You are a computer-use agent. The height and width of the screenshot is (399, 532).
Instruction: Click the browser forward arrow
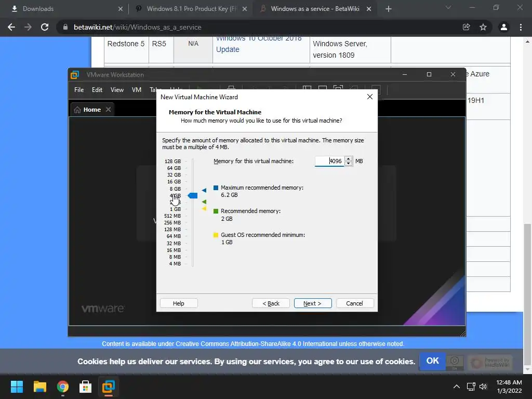(28, 27)
